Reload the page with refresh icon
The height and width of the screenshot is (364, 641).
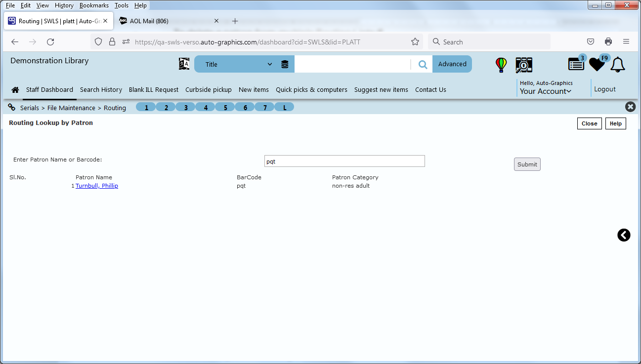[50, 42]
